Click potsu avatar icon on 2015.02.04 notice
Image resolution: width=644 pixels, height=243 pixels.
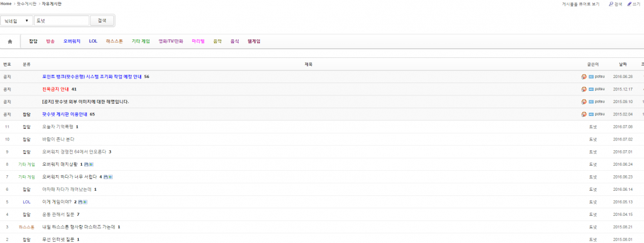tap(584, 114)
